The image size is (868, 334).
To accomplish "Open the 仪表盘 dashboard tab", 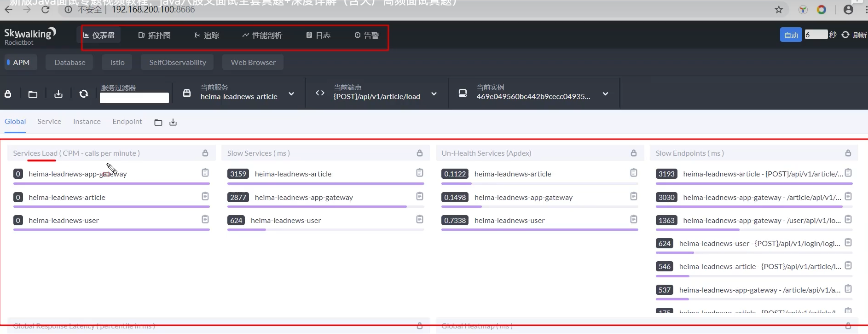I will 99,35.
